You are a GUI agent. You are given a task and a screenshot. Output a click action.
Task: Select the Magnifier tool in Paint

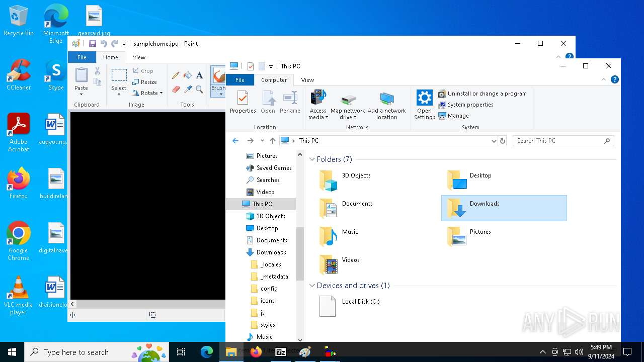coord(200,89)
